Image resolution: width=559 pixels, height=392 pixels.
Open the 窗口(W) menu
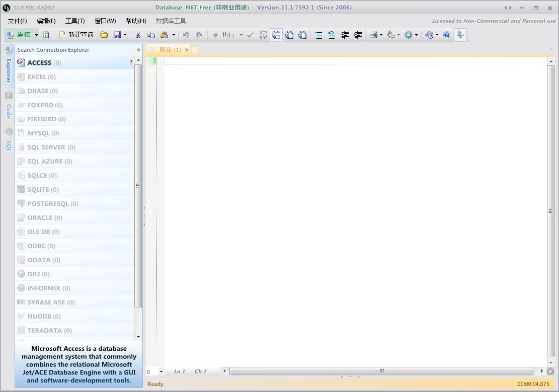click(105, 21)
